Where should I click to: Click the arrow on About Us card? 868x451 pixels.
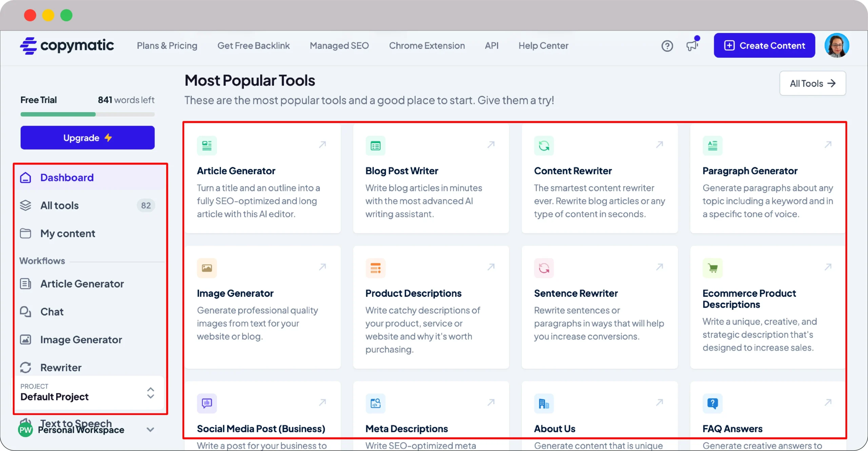point(659,402)
